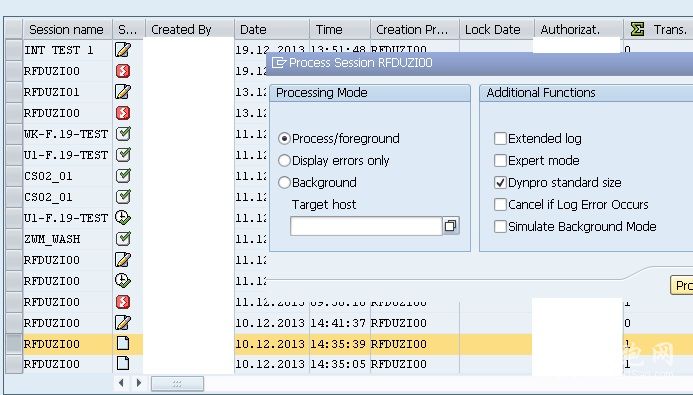The height and width of the screenshot is (395, 693).
Task: Click the Creation Pr... column header
Action: pyautogui.click(x=415, y=29)
